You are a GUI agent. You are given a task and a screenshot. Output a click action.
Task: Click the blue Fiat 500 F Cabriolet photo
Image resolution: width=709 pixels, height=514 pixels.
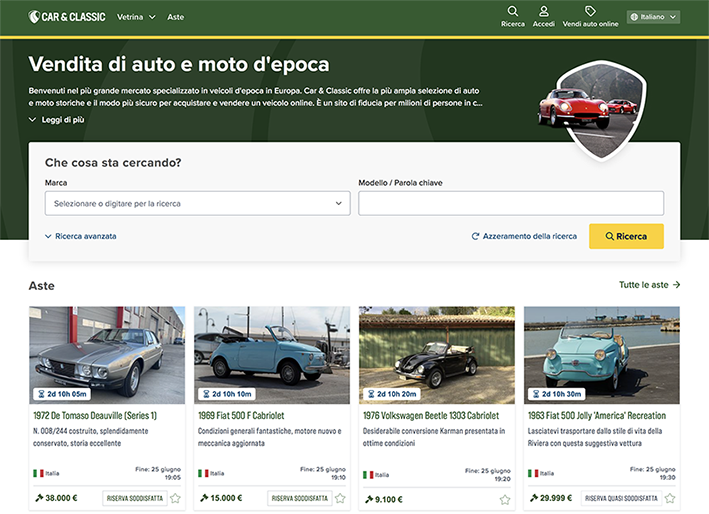point(272,355)
